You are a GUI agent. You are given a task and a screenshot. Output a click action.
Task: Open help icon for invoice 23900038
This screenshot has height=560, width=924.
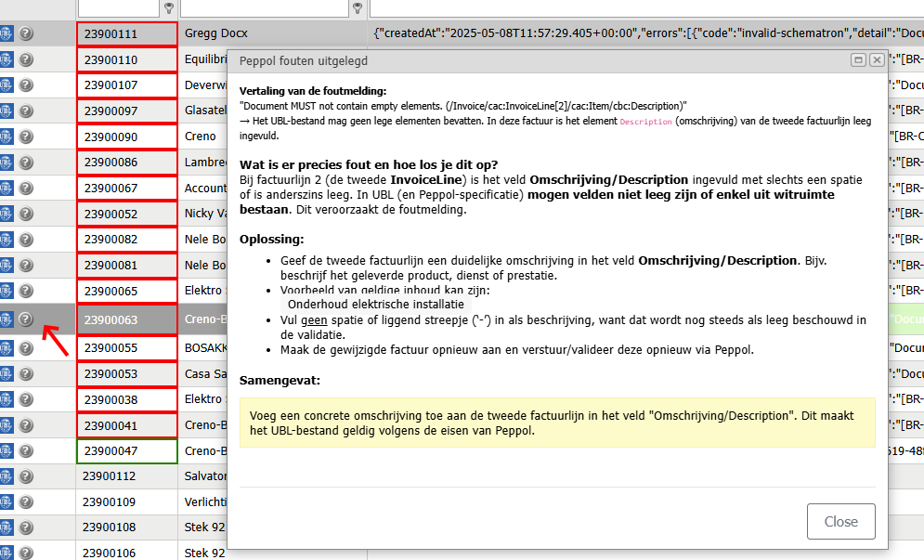25,399
